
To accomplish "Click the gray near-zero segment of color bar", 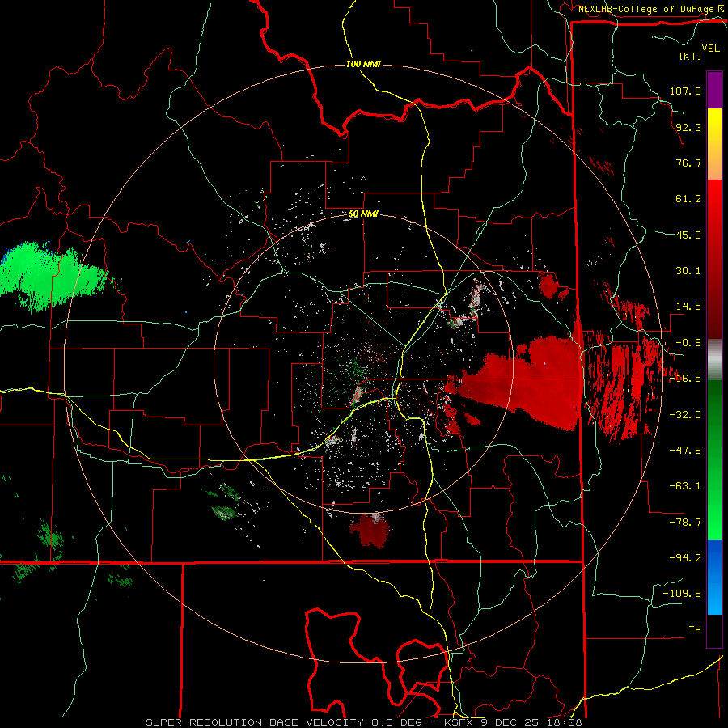I will 714,360.
